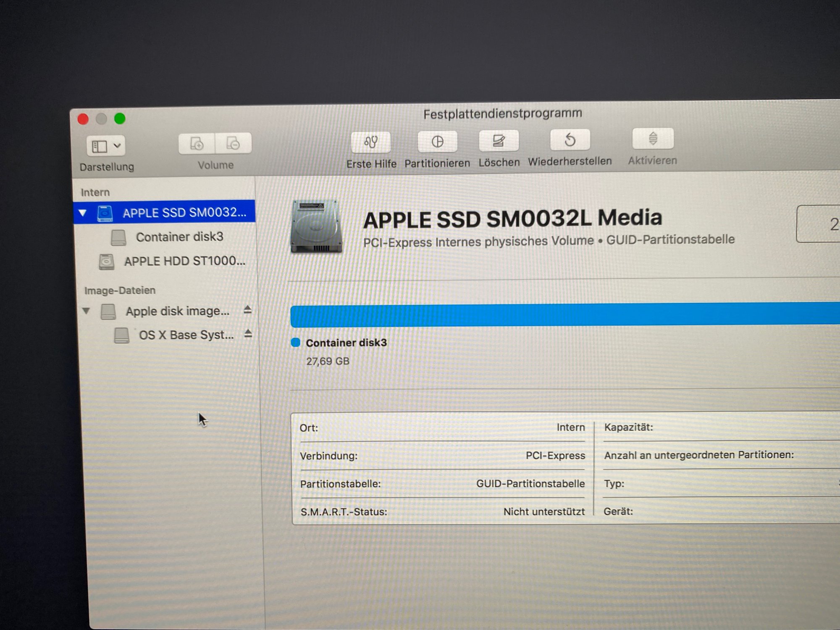Close the Festplattendienstprogramm window
This screenshot has width=840, height=630.
pyautogui.click(x=83, y=119)
